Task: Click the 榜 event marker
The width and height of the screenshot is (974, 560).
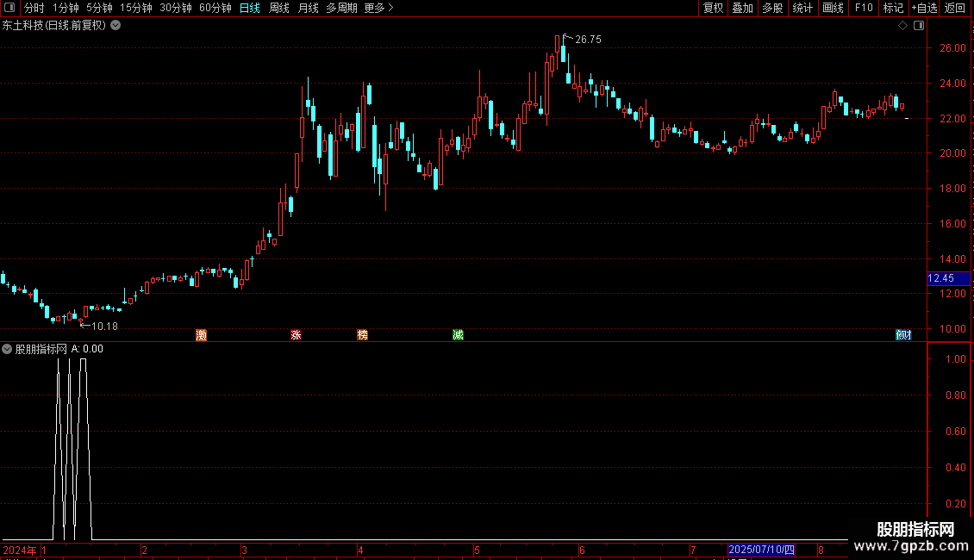Action: tap(363, 335)
